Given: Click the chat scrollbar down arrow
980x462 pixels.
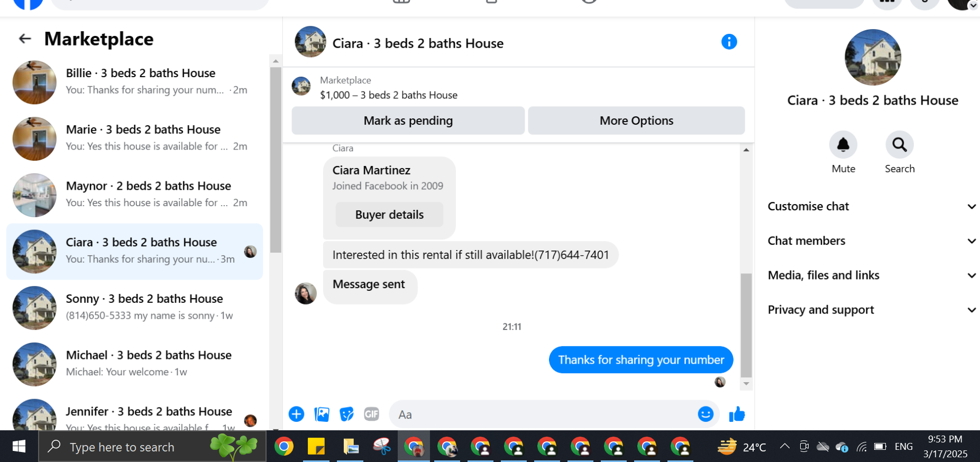Looking at the screenshot, I should [746, 384].
